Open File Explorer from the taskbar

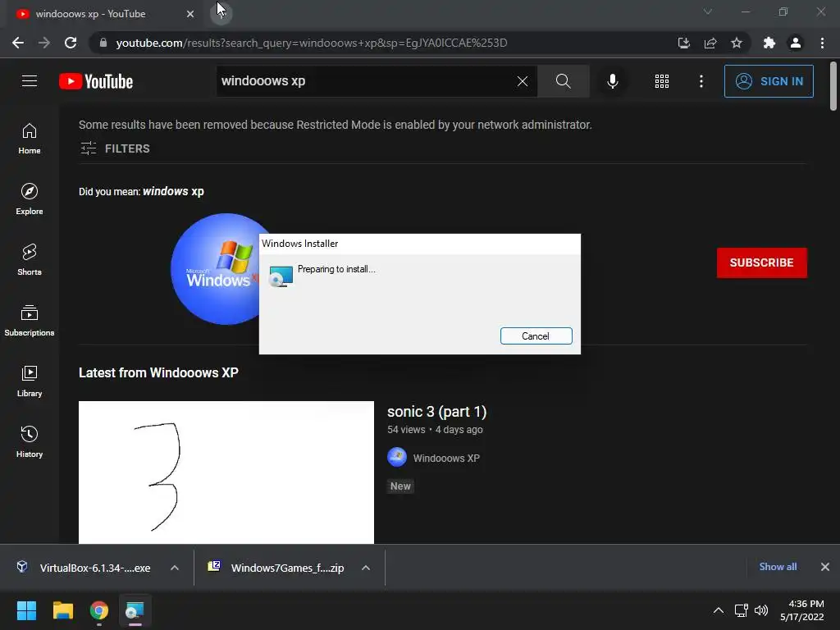tap(62, 610)
